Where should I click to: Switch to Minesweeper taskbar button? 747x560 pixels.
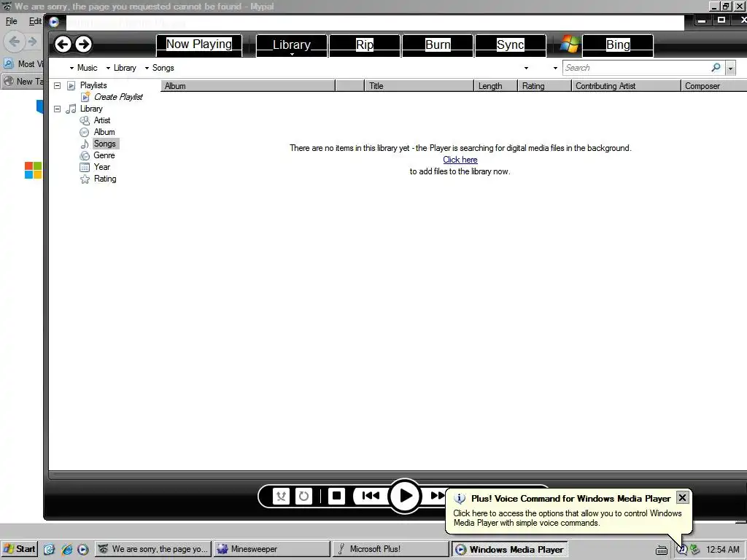tap(271, 549)
